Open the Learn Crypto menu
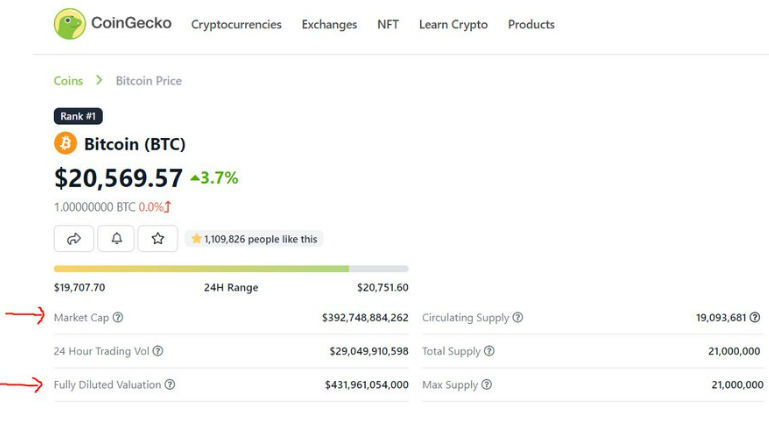769x430 pixels. click(453, 25)
